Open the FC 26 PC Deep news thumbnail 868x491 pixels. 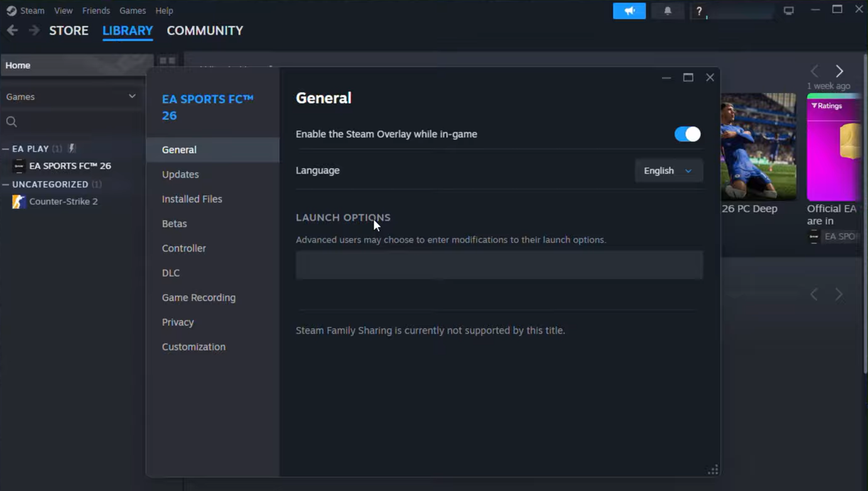coord(758,147)
